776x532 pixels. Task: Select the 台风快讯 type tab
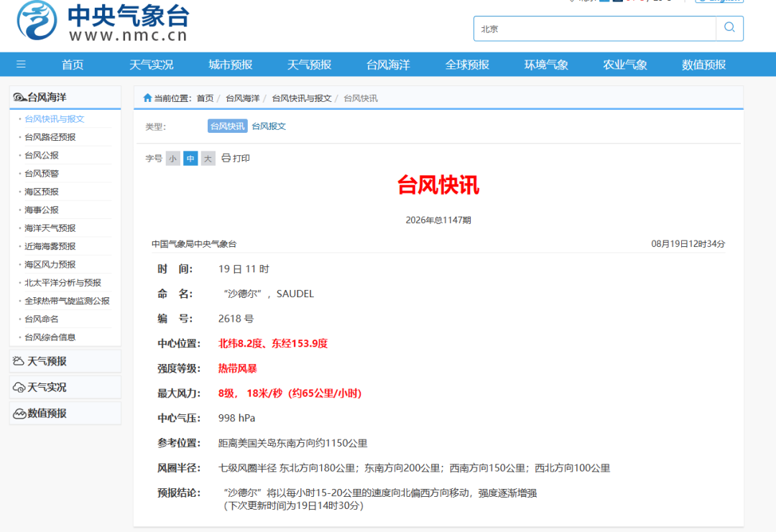227,126
